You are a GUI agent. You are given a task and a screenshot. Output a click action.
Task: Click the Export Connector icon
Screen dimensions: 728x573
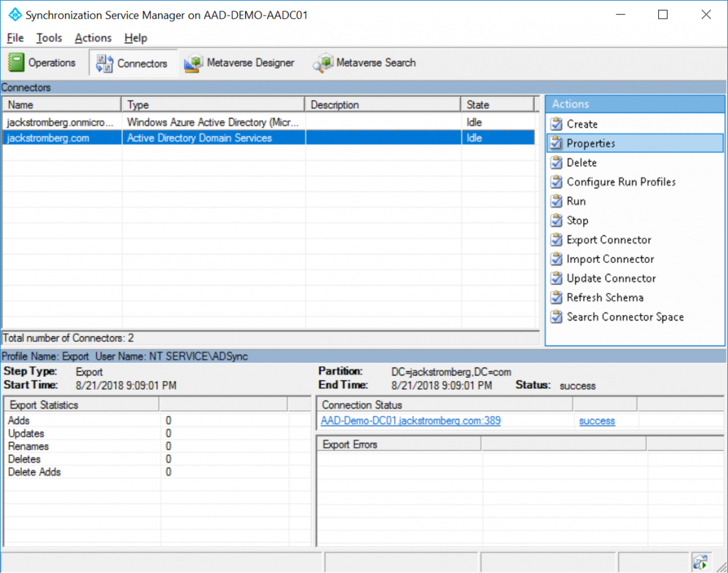[556, 240]
